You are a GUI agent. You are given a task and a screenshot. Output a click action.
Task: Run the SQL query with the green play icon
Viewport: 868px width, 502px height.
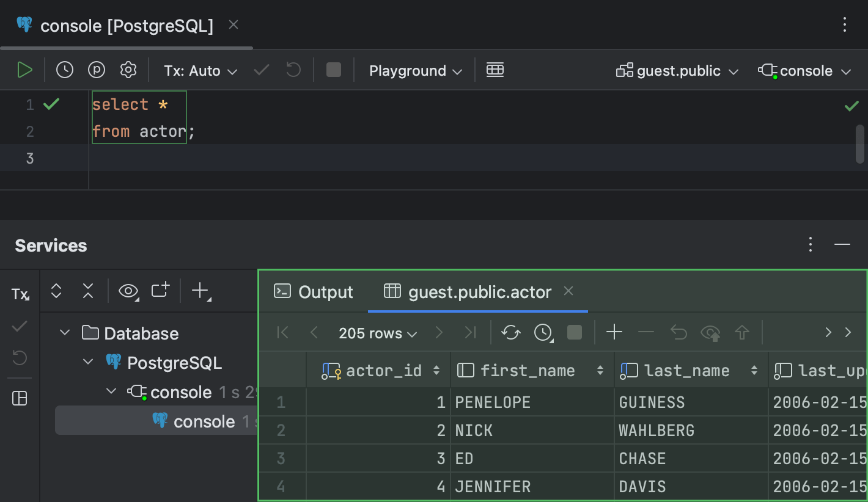(25, 70)
